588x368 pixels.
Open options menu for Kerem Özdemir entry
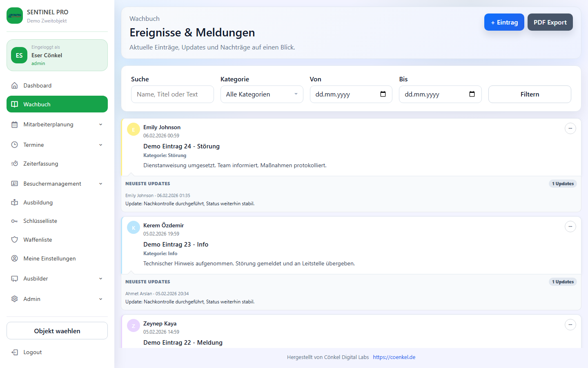(570, 227)
